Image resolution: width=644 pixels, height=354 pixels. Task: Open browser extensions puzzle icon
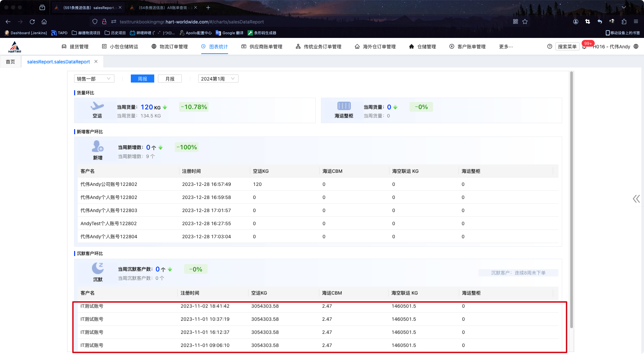click(x=624, y=22)
